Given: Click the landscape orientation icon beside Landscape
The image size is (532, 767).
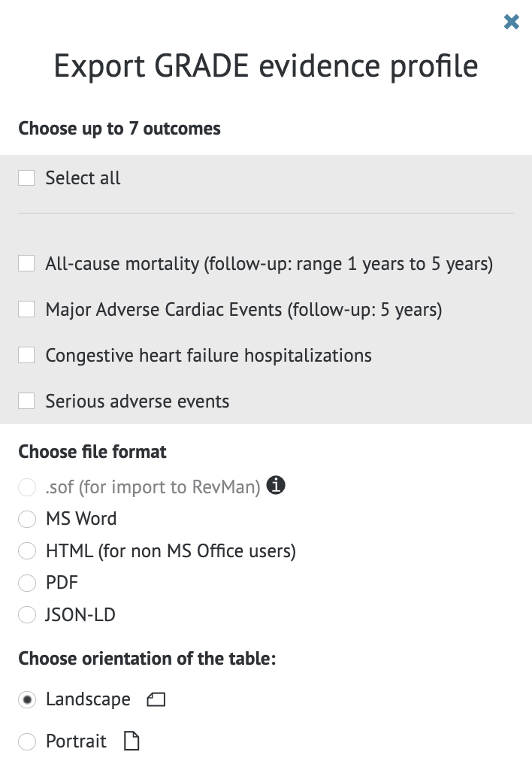Looking at the screenshot, I should click(155, 699).
